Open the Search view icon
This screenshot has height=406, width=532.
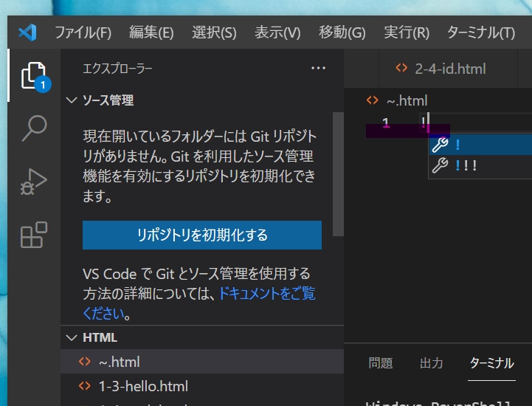coord(34,128)
